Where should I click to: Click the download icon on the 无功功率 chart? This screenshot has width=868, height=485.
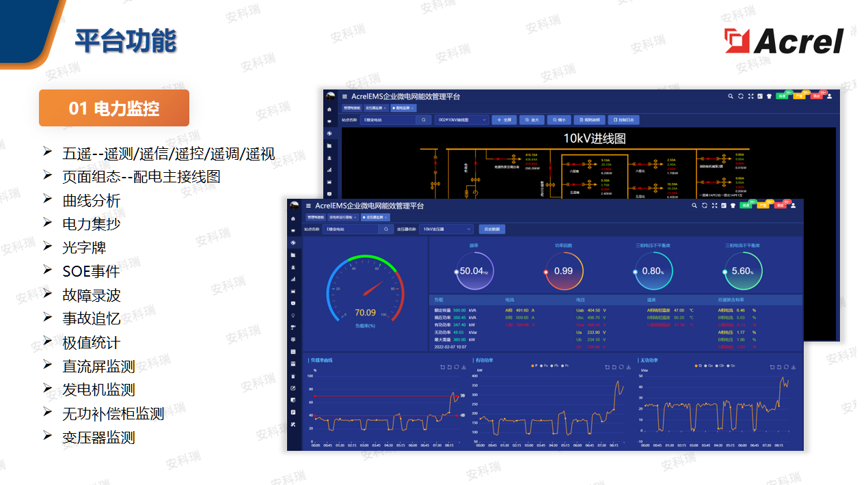pyautogui.click(x=793, y=368)
